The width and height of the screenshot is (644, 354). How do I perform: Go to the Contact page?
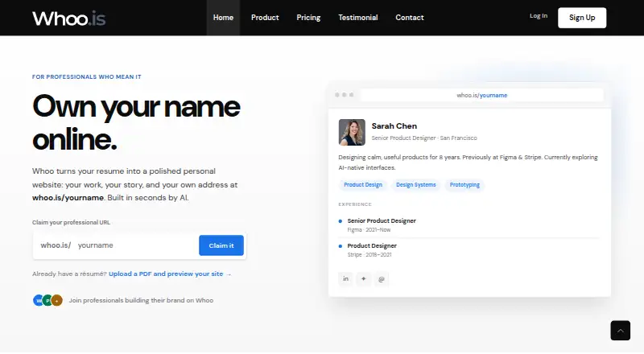point(410,18)
